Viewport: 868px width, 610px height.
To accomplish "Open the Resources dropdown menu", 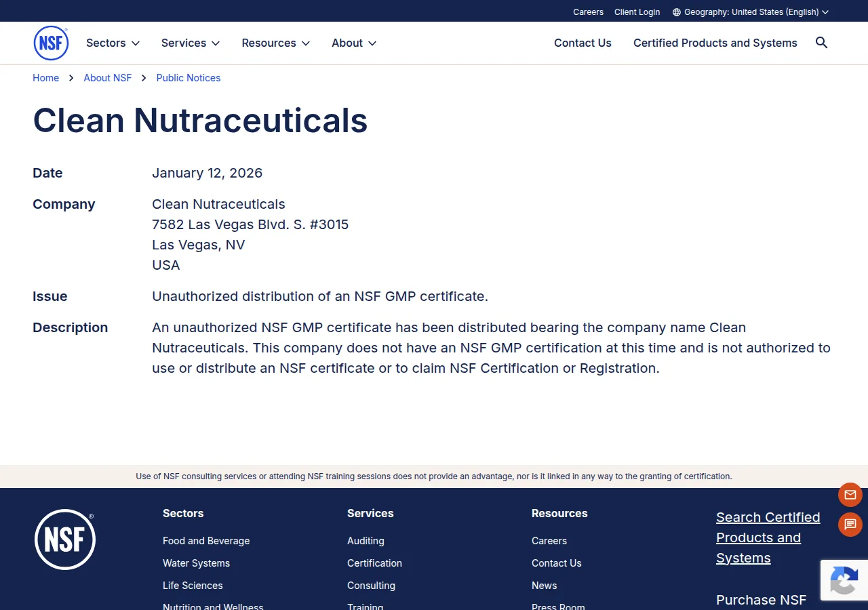I will (x=276, y=43).
